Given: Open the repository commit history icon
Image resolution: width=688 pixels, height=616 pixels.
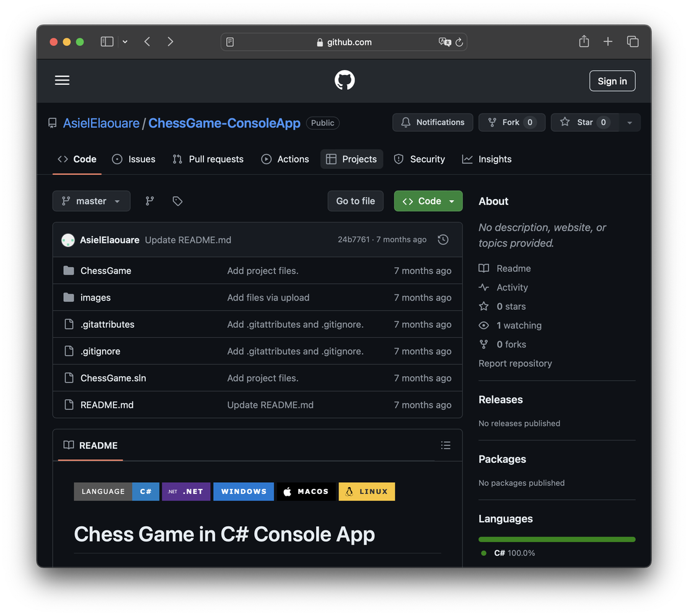Looking at the screenshot, I should pos(443,239).
